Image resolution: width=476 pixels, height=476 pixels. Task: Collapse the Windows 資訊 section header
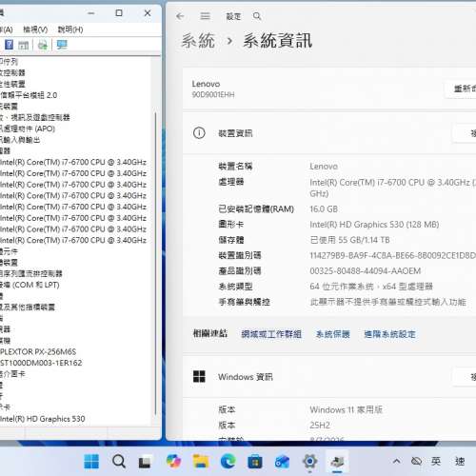pos(329,377)
